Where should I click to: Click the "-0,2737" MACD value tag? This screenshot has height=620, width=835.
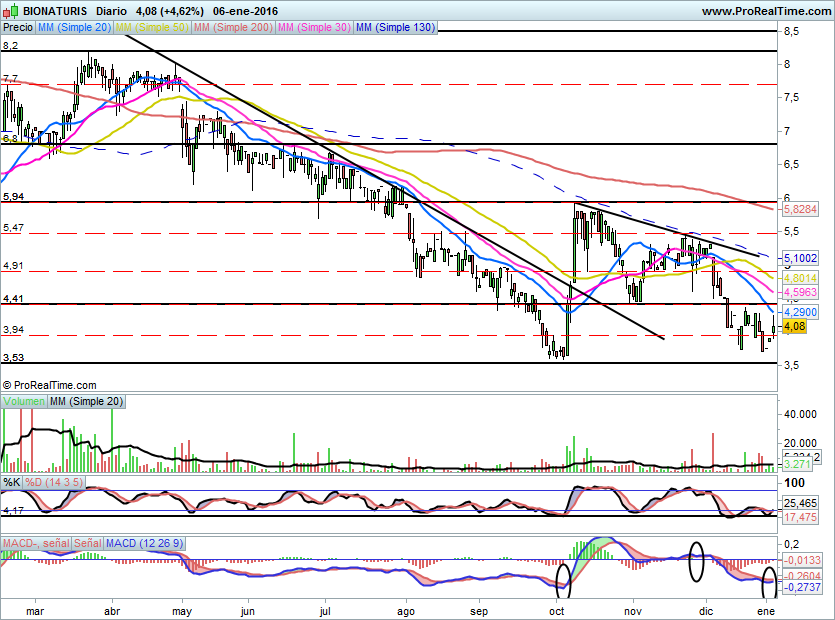[x=801, y=586]
